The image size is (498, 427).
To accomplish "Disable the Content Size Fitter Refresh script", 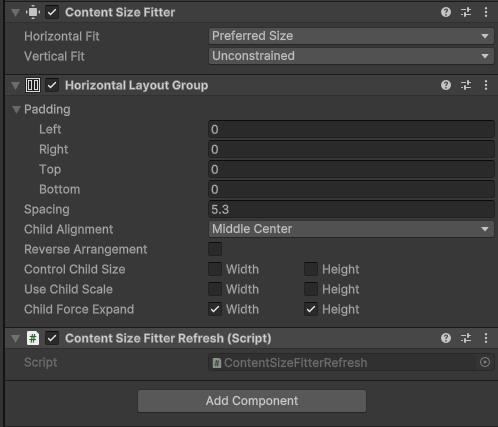I will click(x=52, y=338).
